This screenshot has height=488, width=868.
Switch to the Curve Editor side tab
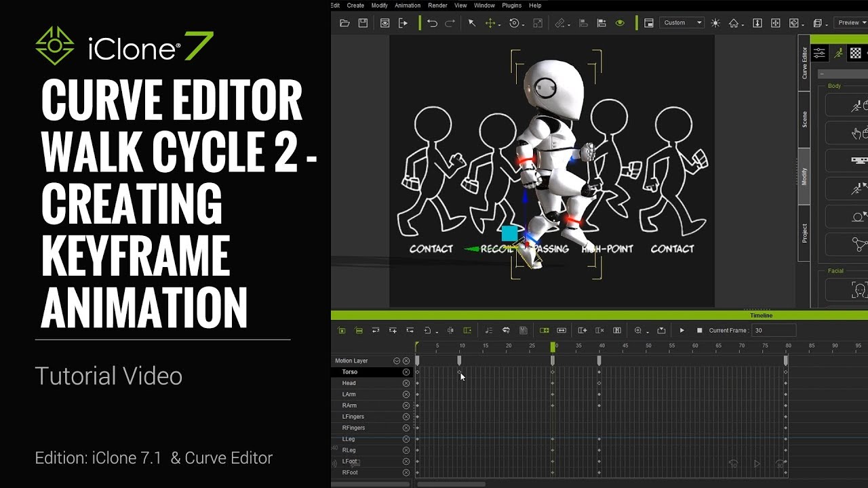pos(804,63)
